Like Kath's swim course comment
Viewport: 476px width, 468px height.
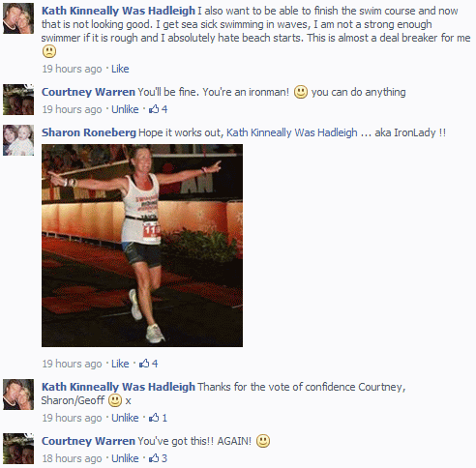coord(120,69)
